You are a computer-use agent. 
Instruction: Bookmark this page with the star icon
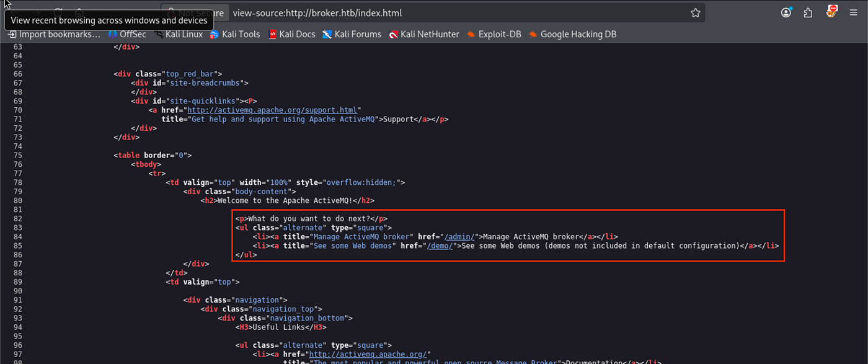pyautogui.click(x=696, y=12)
